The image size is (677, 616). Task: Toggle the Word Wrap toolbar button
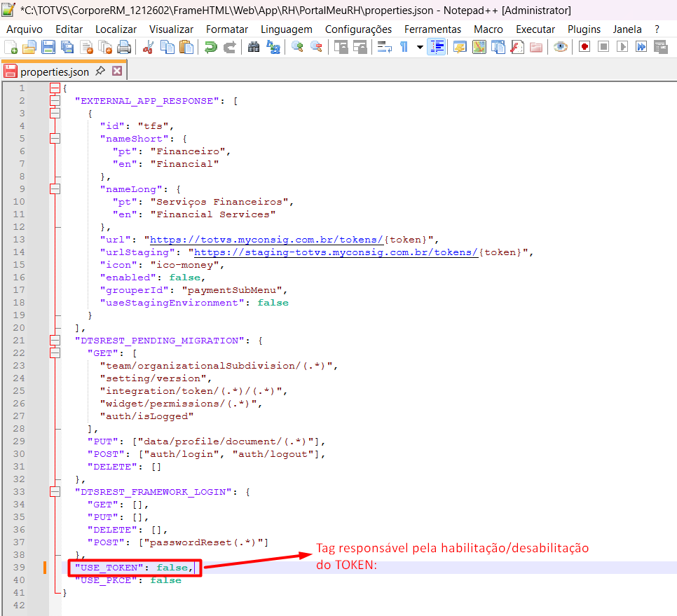(385, 47)
